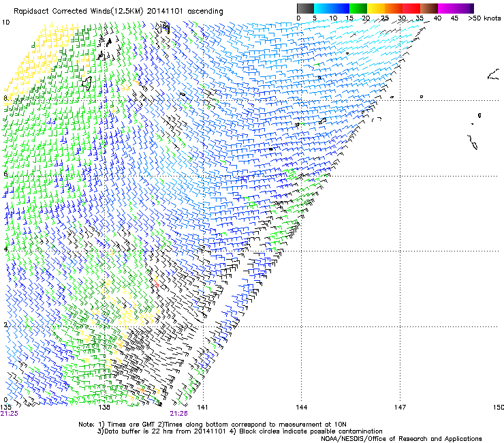Image resolution: width=504 pixels, height=443 pixels.
Task: Click the note 'Times are GMT'
Action: click(131, 425)
